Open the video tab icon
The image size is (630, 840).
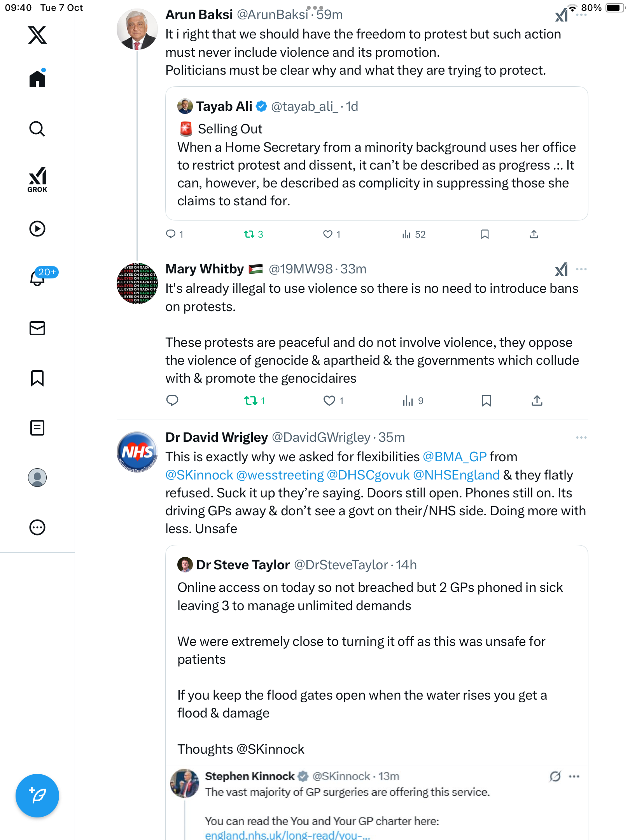point(37,229)
